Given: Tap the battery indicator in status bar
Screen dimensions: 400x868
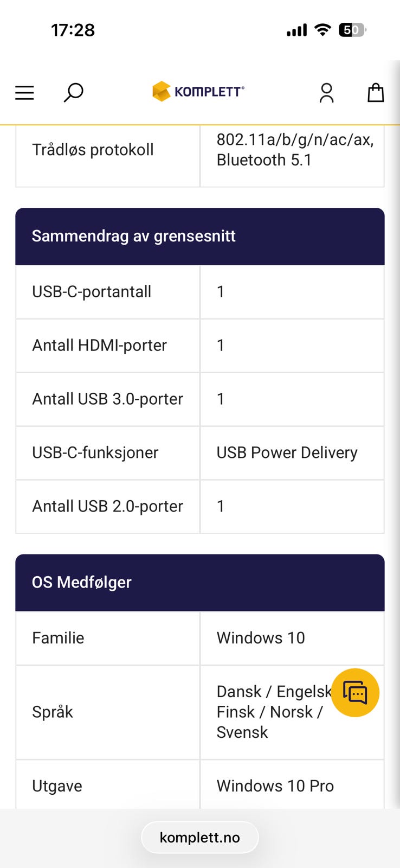Looking at the screenshot, I should coord(352,30).
